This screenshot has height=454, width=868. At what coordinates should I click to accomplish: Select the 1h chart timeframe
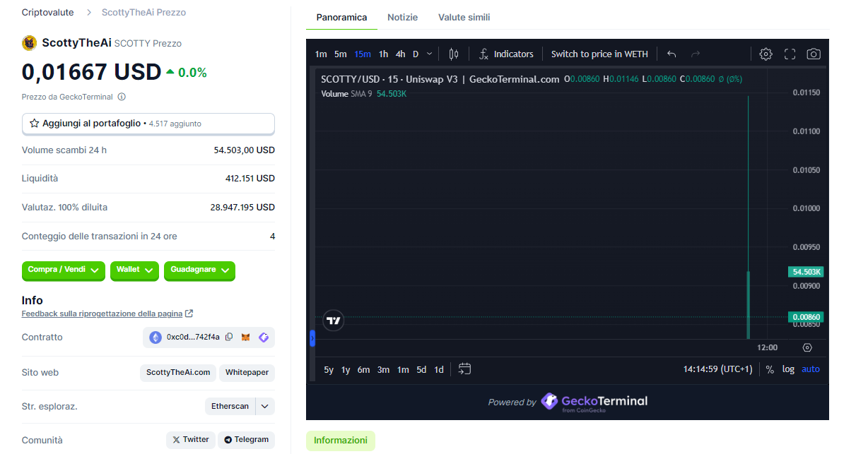click(383, 54)
